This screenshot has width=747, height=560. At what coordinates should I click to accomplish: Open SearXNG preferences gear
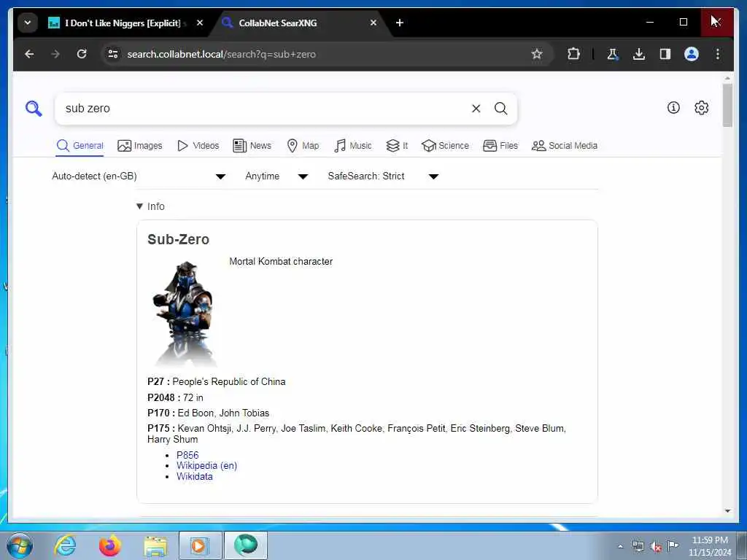pyautogui.click(x=701, y=108)
